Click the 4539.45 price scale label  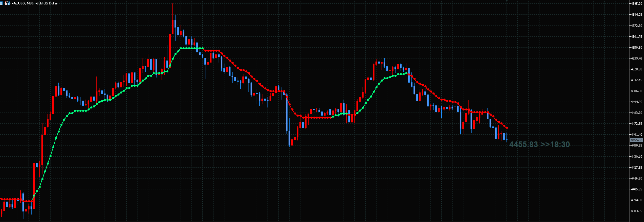click(x=637, y=58)
